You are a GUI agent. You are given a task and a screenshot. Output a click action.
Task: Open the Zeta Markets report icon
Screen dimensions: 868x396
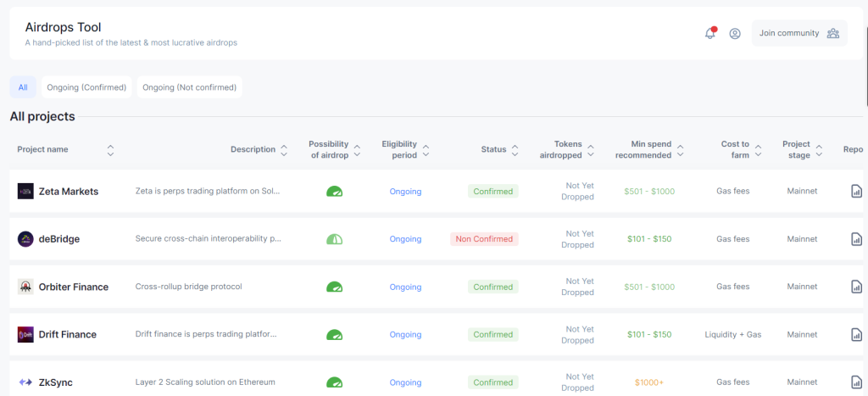(856, 192)
